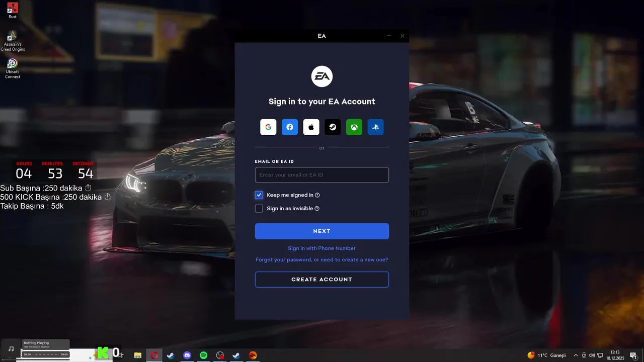Expand the hidden system tray icons chevron

(576, 355)
